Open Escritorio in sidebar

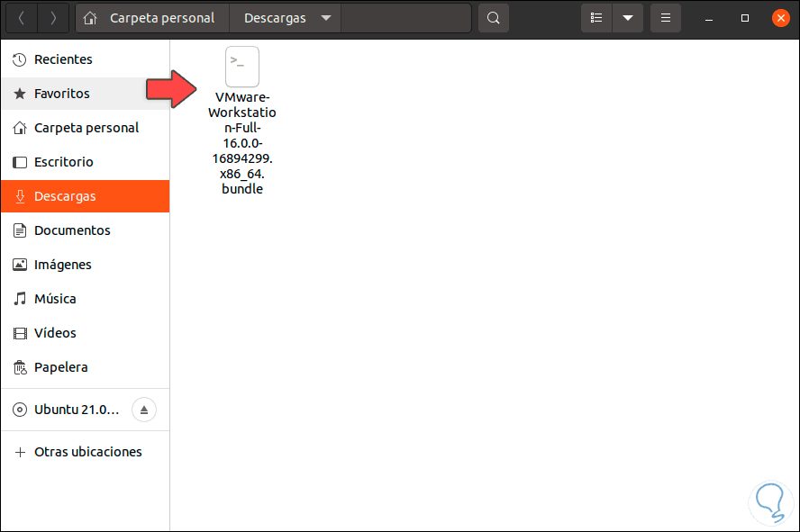(x=86, y=162)
